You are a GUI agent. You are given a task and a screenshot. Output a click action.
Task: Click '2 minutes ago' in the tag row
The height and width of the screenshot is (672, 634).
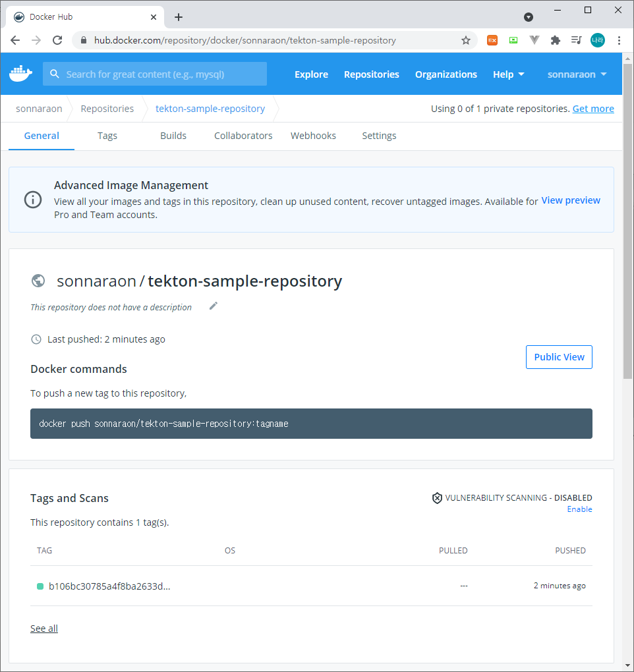coord(560,586)
